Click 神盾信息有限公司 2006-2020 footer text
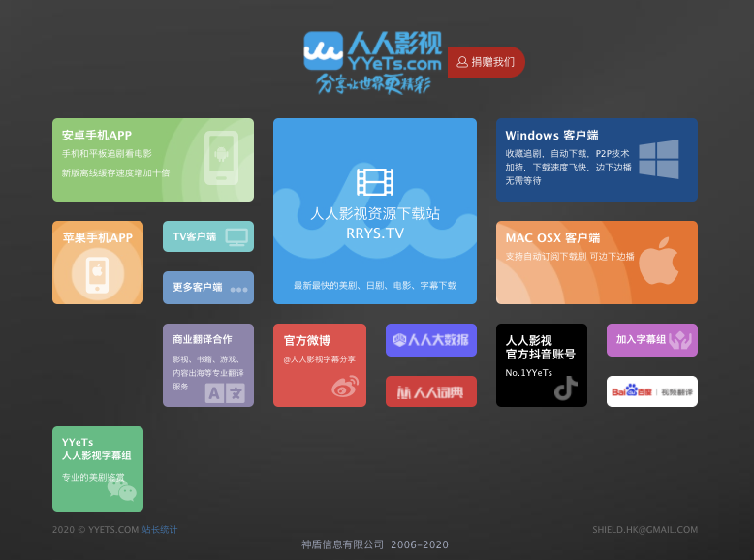This screenshot has width=754, height=560. point(375,544)
